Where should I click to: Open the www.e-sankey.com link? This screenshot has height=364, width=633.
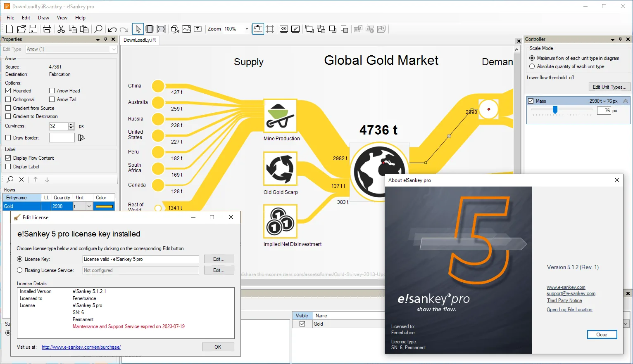click(566, 287)
